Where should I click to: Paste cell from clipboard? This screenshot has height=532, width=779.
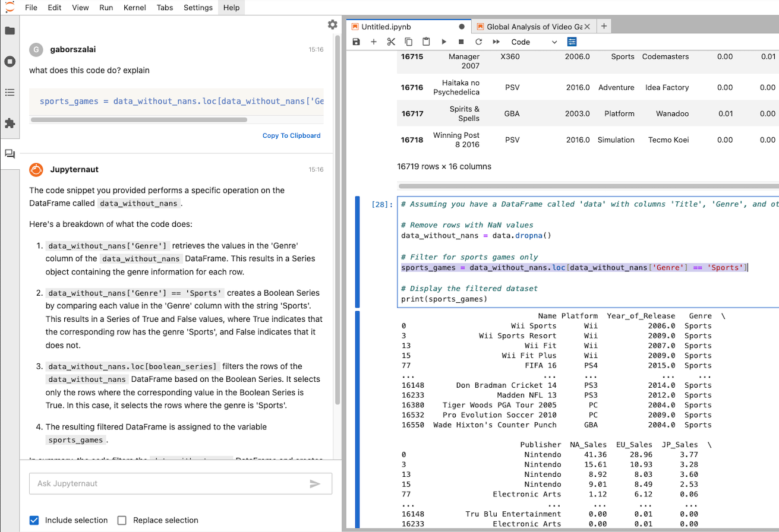click(x=426, y=42)
